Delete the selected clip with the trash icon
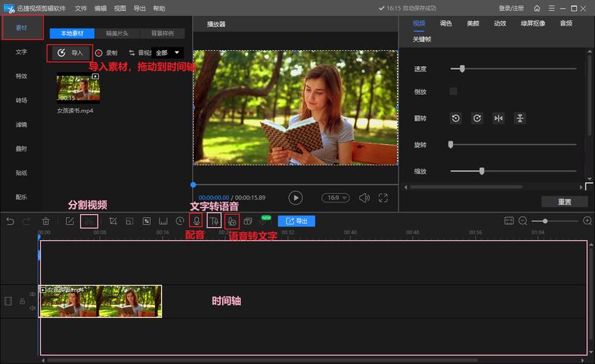 pos(46,221)
